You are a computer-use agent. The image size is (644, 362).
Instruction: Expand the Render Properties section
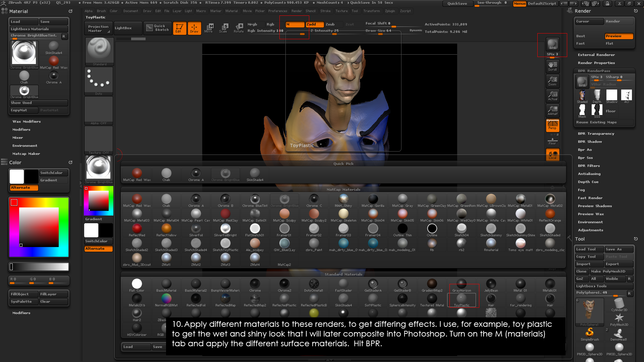596,63
